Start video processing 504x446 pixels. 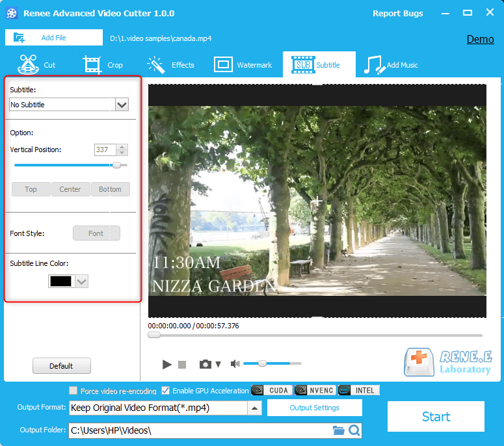pyautogui.click(x=436, y=417)
